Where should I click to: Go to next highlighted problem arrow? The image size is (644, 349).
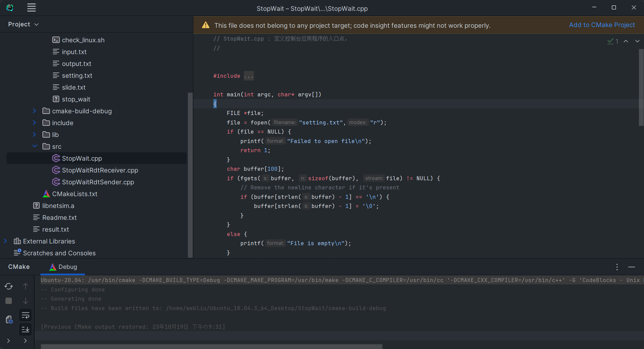tap(637, 41)
